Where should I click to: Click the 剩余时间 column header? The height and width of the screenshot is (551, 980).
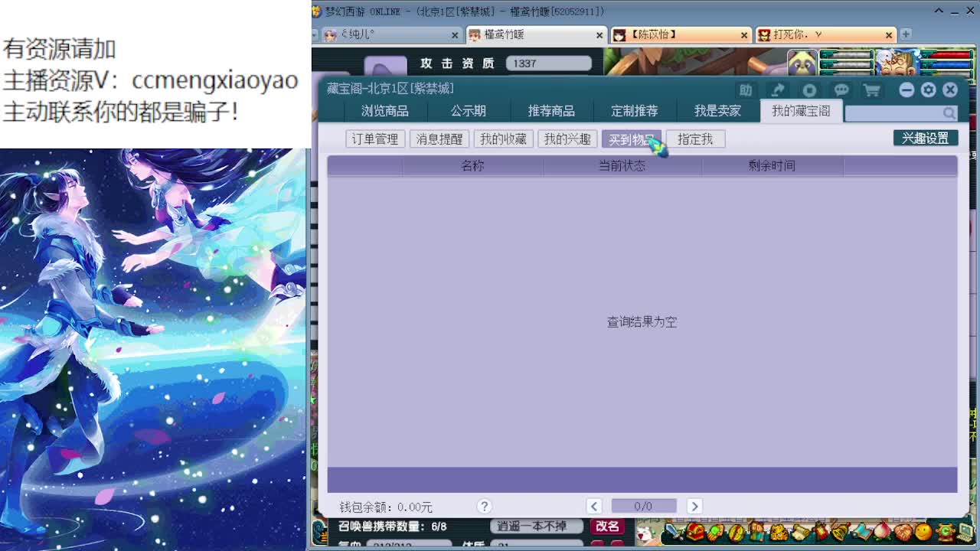click(772, 165)
